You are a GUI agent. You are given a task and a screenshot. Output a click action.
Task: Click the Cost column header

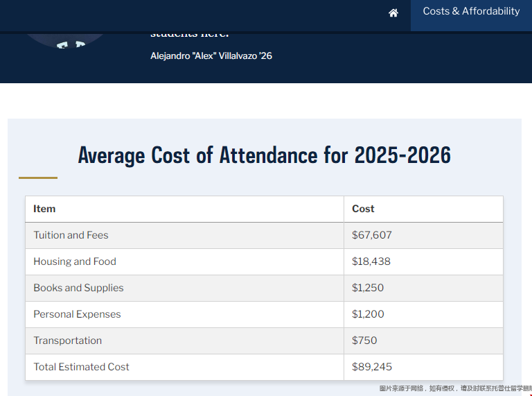point(363,209)
